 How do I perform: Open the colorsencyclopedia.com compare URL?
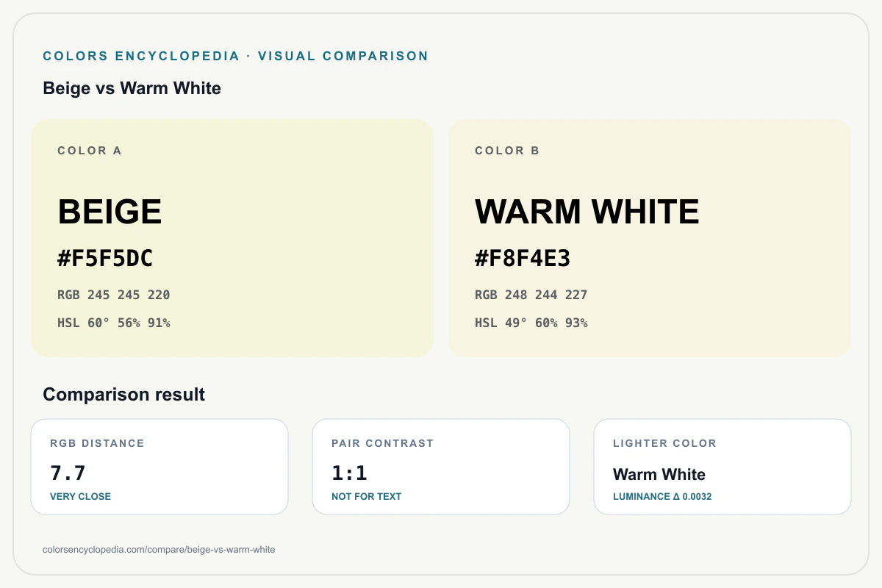click(x=159, y=549)
